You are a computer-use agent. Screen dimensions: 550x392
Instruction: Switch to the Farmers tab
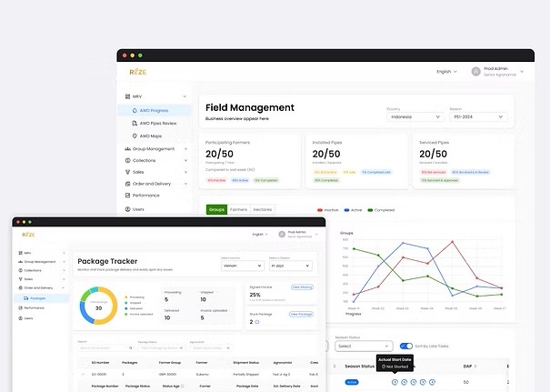238,209
